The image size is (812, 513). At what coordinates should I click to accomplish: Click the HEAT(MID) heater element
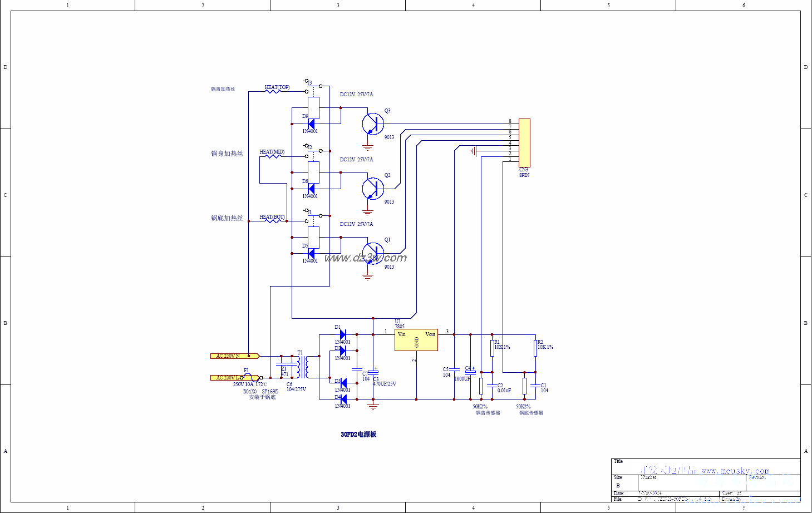(273, 156)
